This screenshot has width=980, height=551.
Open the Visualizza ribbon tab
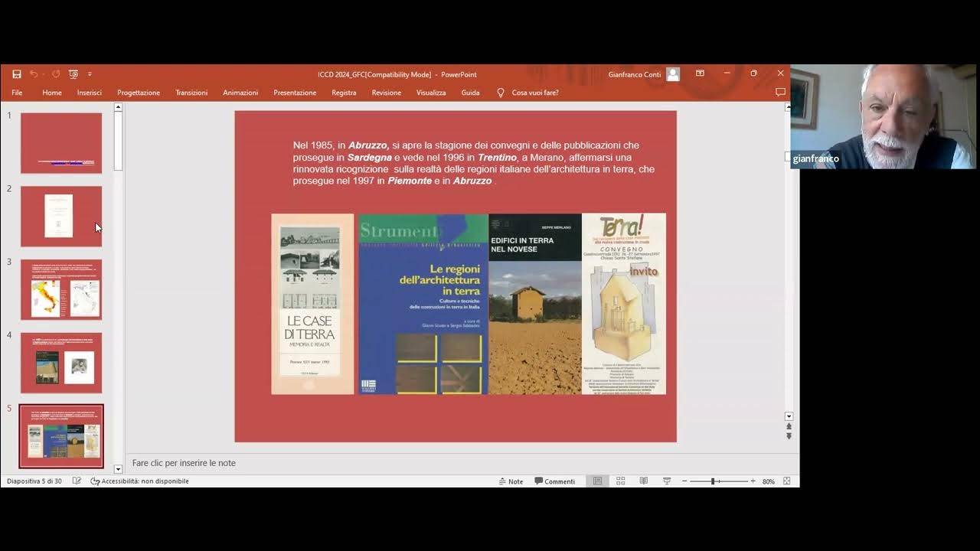coord(431,93)
